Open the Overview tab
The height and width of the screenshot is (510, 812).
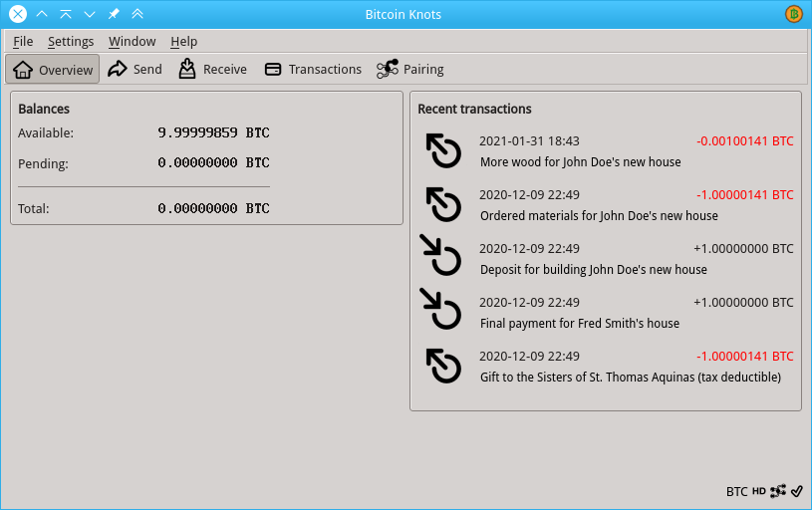(53, 70)
